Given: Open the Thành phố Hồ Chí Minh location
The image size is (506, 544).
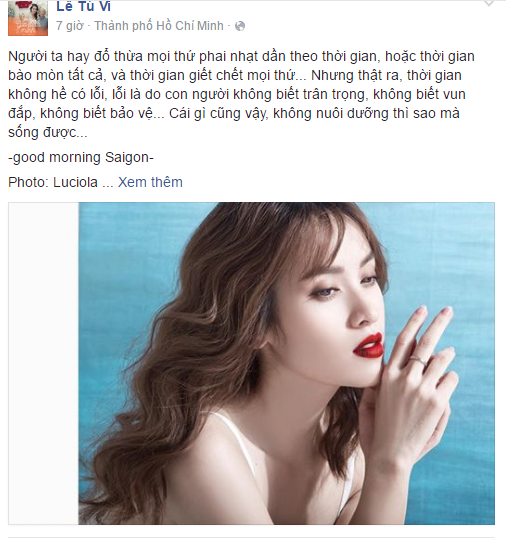Looking at the screenshot, I should 159,26.
